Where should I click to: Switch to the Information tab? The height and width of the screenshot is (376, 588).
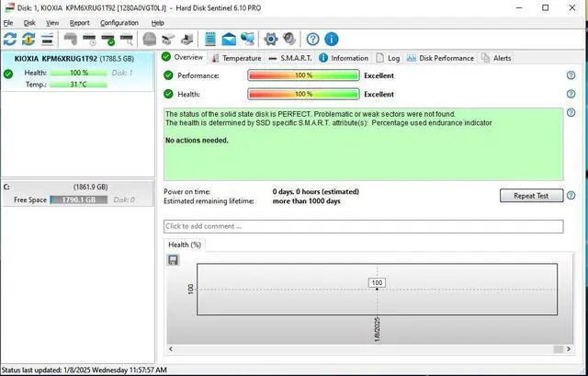(x=344, y=58)
